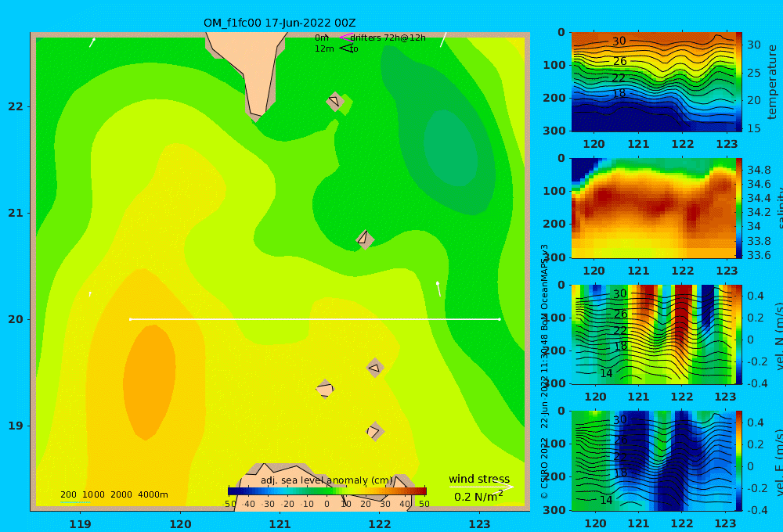Viewport: 783px width, 532px height.
Task: Open the vel. E section plot
Action: [653, 461]
